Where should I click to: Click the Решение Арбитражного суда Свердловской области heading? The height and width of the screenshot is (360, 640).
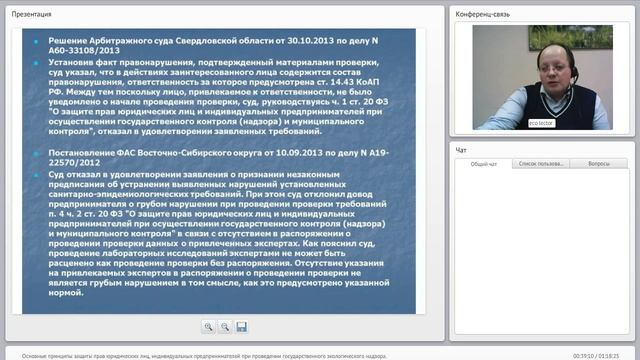213,45
